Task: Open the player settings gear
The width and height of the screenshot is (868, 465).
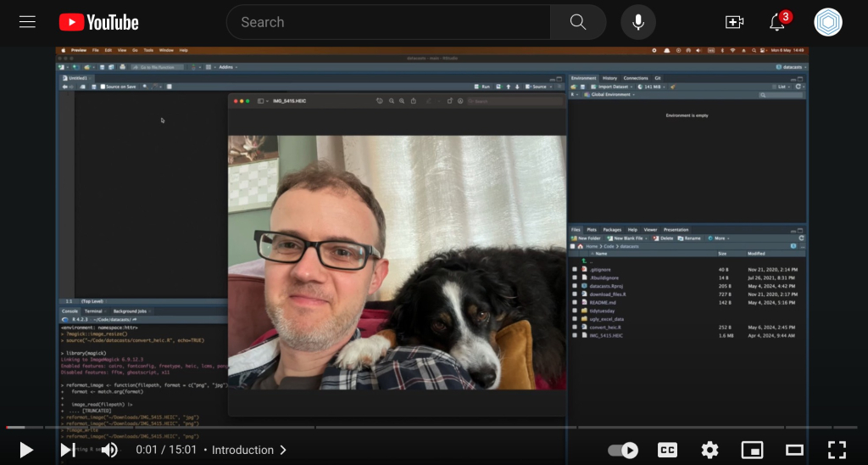Action: pyautogui.click(x=709, y=450)
